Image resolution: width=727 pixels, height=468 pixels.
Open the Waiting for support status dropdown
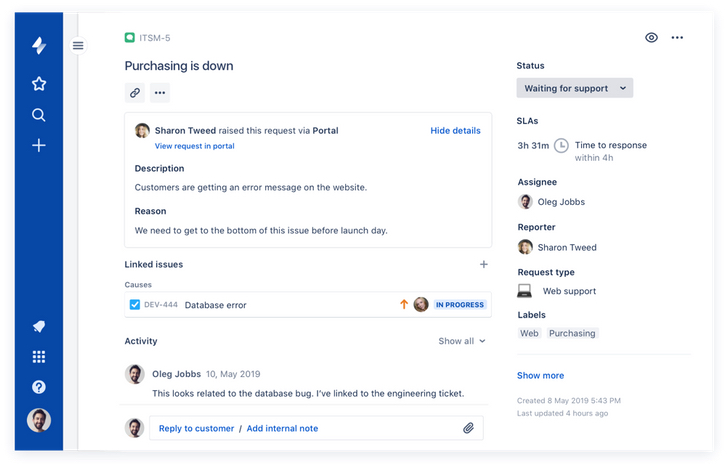[574, 88]
